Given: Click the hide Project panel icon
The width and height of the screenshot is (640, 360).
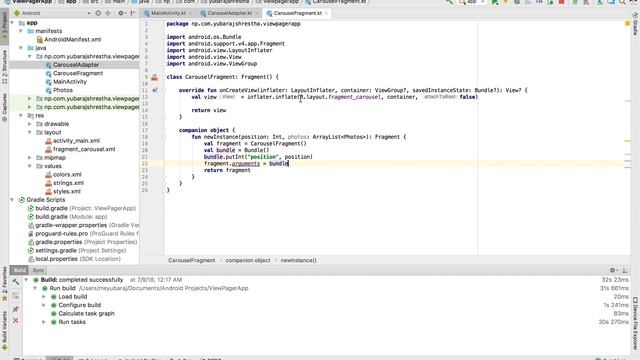Looking at the screenshot, I should click(133, 13).
